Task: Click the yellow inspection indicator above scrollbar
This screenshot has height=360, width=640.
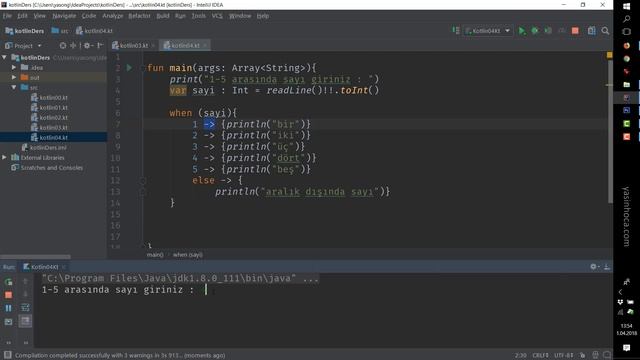Action: (x=609, y=55)
